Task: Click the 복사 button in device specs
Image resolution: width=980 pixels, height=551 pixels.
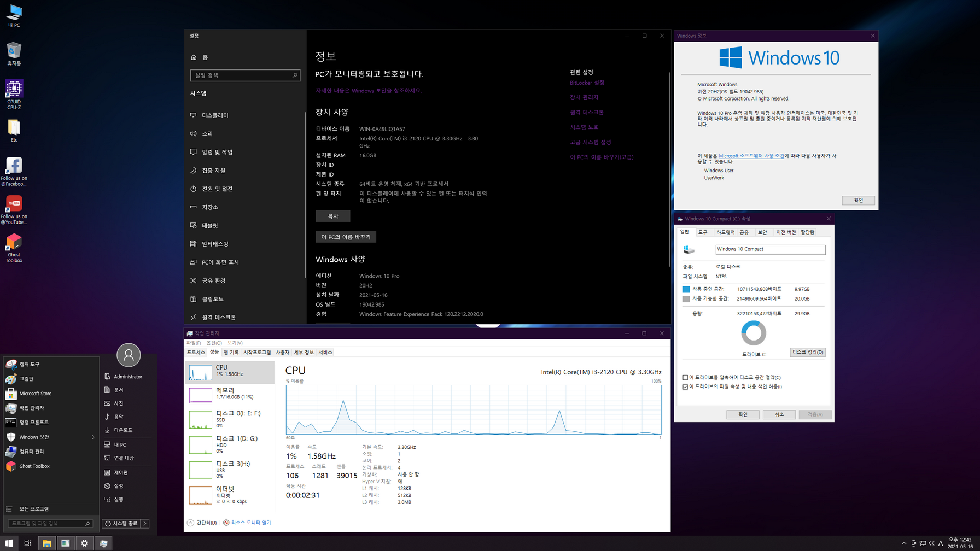Action: point(333,216)
